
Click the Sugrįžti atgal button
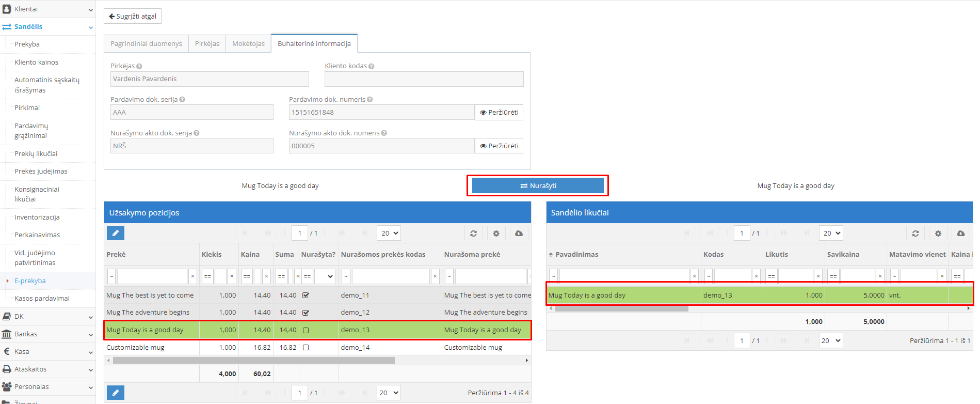point(133,16)
